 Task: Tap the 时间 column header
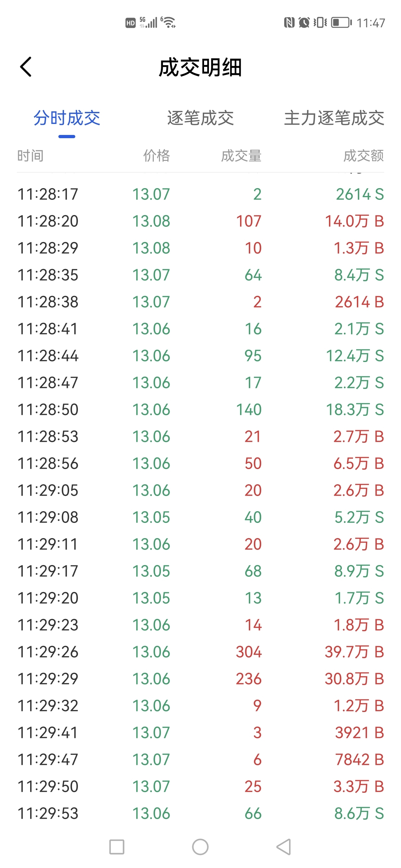point(30,156)
